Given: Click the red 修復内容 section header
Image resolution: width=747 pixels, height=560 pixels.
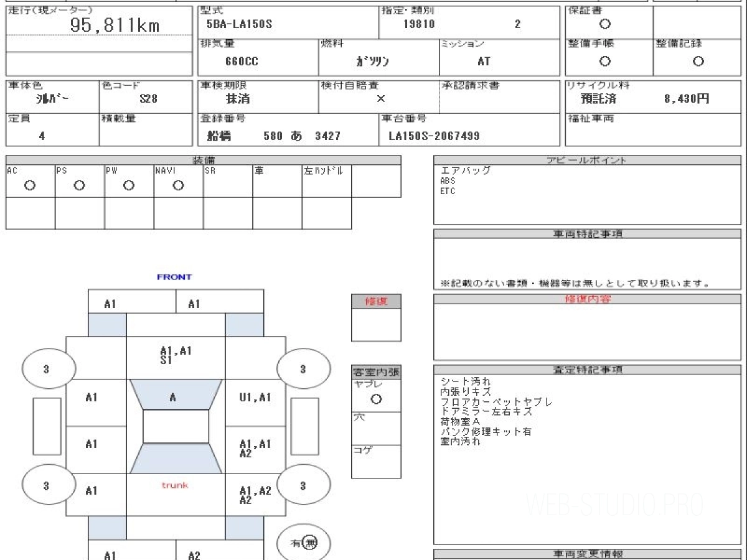Looking at the screenshot, I should tap(587, 299).
